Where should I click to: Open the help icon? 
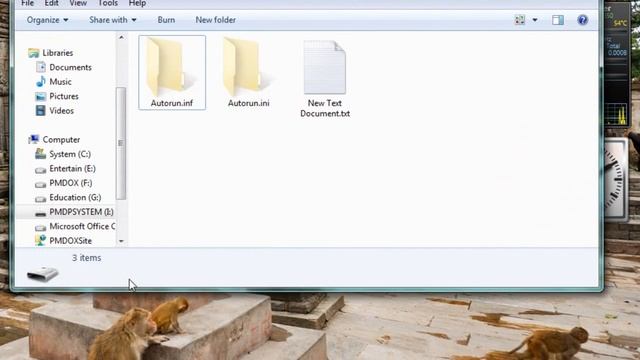582,20
